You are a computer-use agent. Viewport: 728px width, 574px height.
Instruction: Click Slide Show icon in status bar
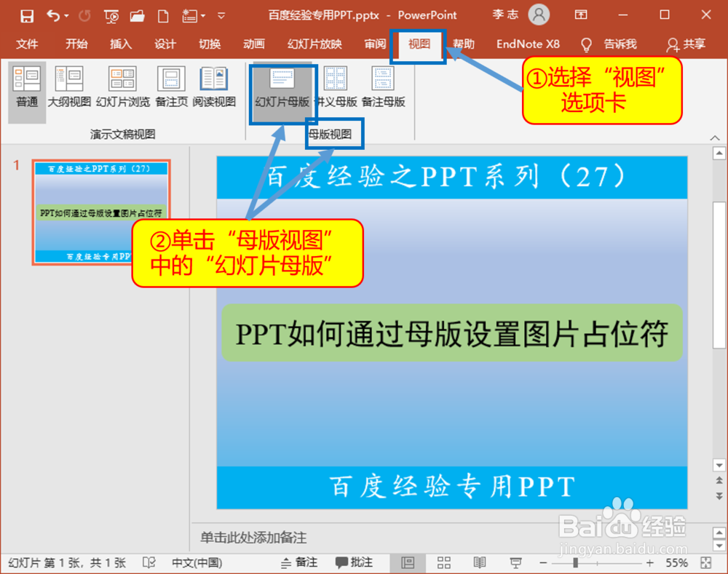(x=515, y=563)
